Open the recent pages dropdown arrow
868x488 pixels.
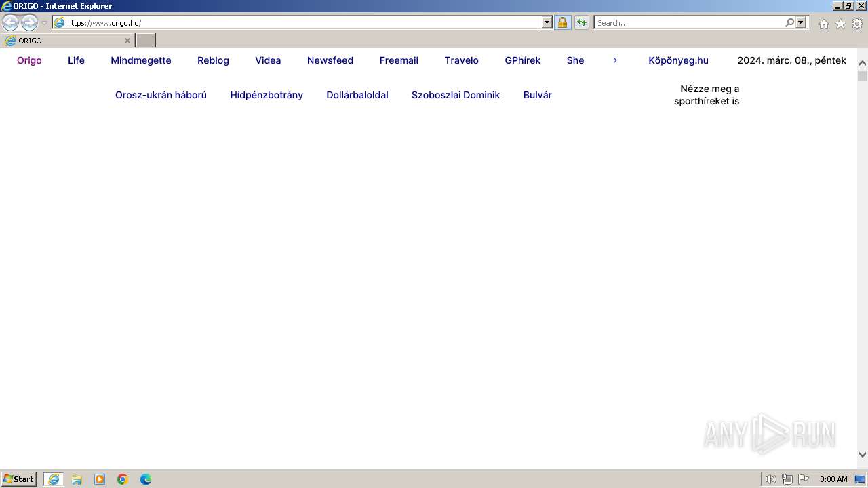(44, 22)
